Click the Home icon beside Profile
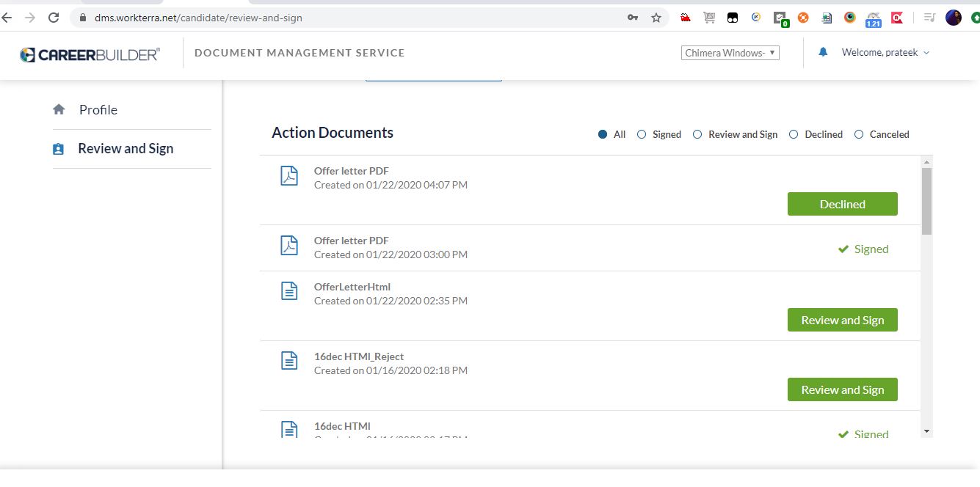Screen dimensions: 980x487 59,109
